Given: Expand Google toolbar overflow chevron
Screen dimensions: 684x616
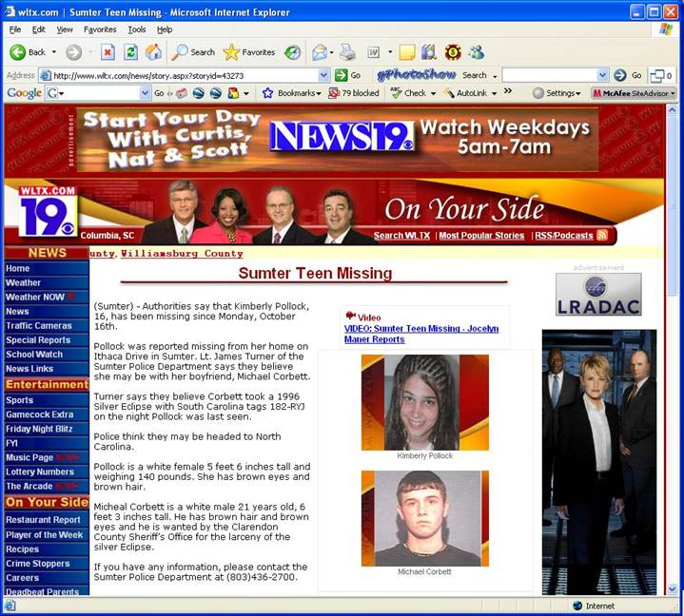Looking at the screenshot, I should tap(507, 90).
